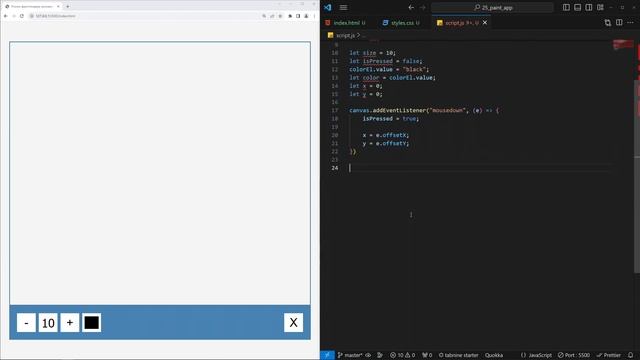Screen dimensions: 640x360
Task: Click Port : 5500 Live Server status
Action: [x=574, y=355]
